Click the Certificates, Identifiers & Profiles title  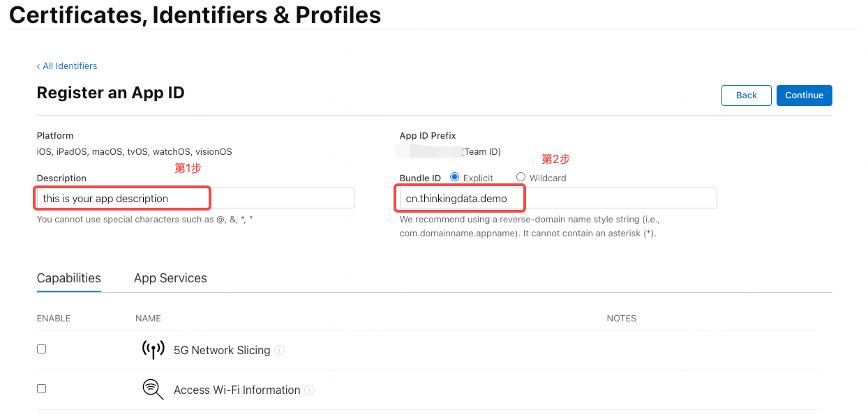(x=195, y=15)
